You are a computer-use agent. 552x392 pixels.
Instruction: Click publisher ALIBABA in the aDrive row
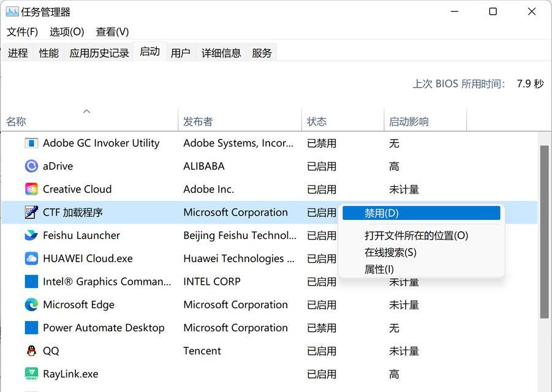point(204,166)
